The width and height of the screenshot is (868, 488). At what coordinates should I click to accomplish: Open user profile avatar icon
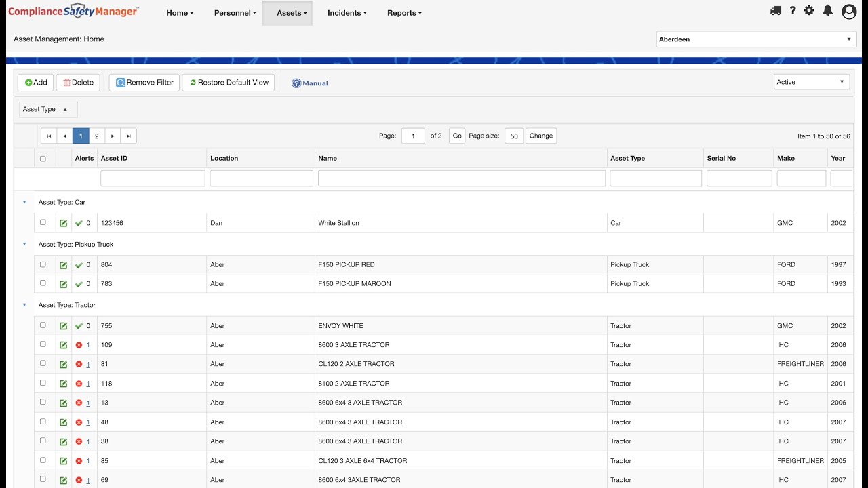(849, 12)
